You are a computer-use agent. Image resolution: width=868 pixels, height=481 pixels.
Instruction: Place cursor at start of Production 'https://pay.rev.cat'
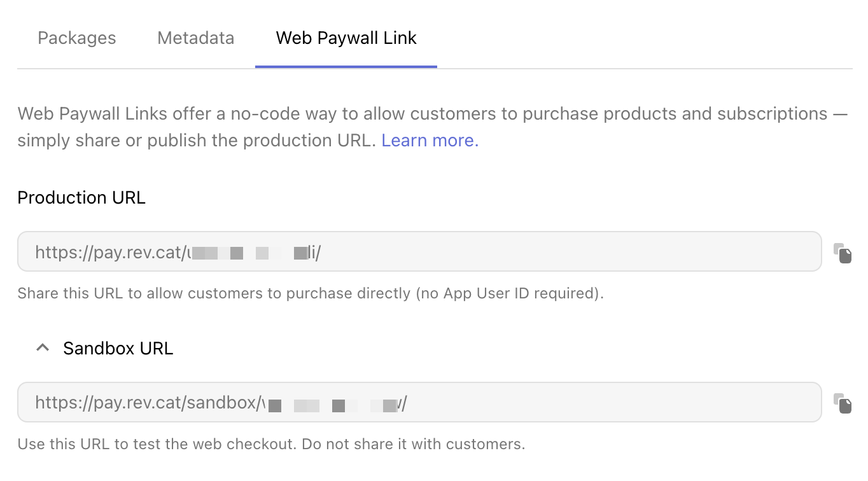coord(37,253)
